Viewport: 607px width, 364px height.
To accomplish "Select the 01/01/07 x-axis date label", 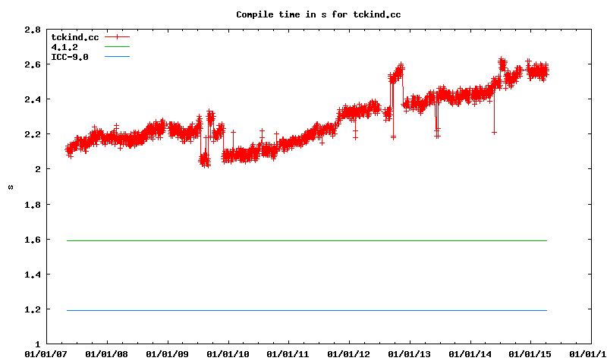I will (46, 353).
